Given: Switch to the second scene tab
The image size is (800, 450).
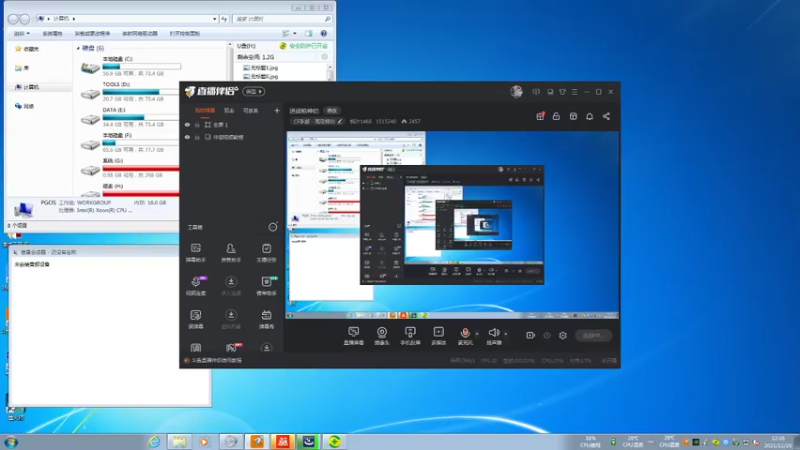Looking at the screenshot, I should coord(229,110).
